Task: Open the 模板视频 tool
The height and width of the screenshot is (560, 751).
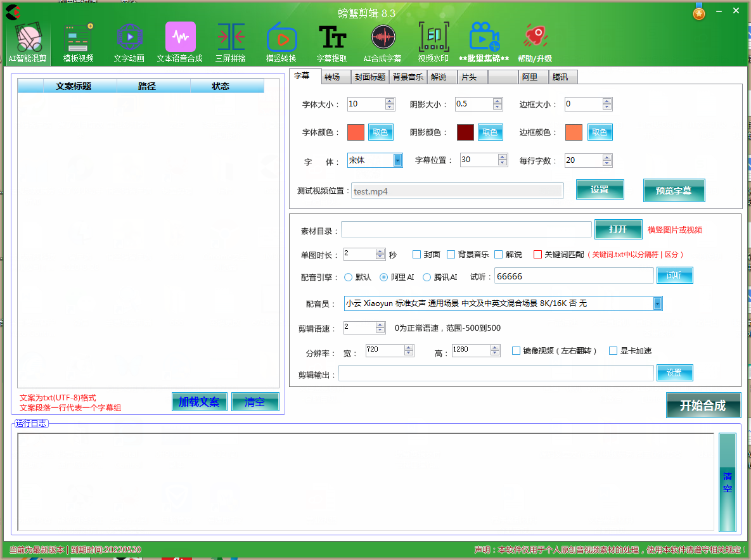Action: [79, 40]
